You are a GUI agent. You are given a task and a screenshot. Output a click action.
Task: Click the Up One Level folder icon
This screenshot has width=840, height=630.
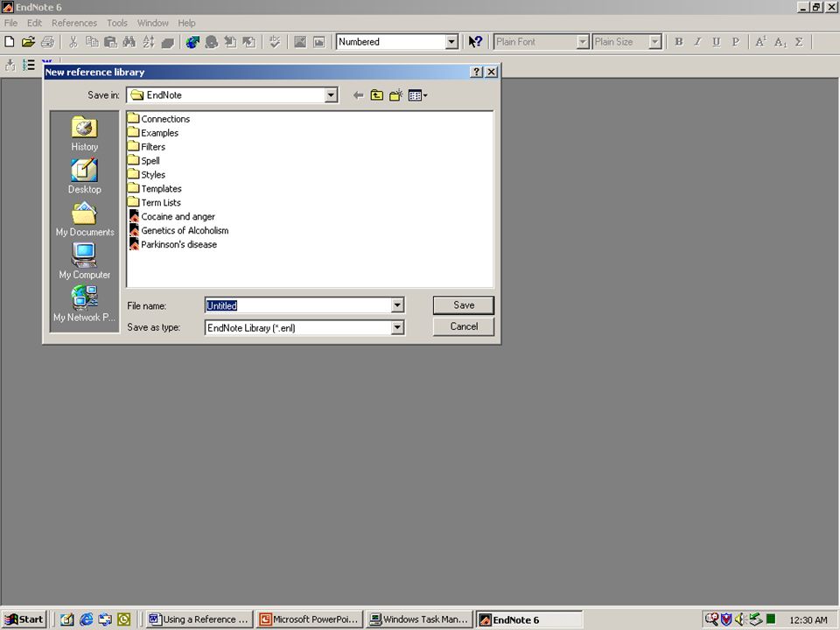377,95
